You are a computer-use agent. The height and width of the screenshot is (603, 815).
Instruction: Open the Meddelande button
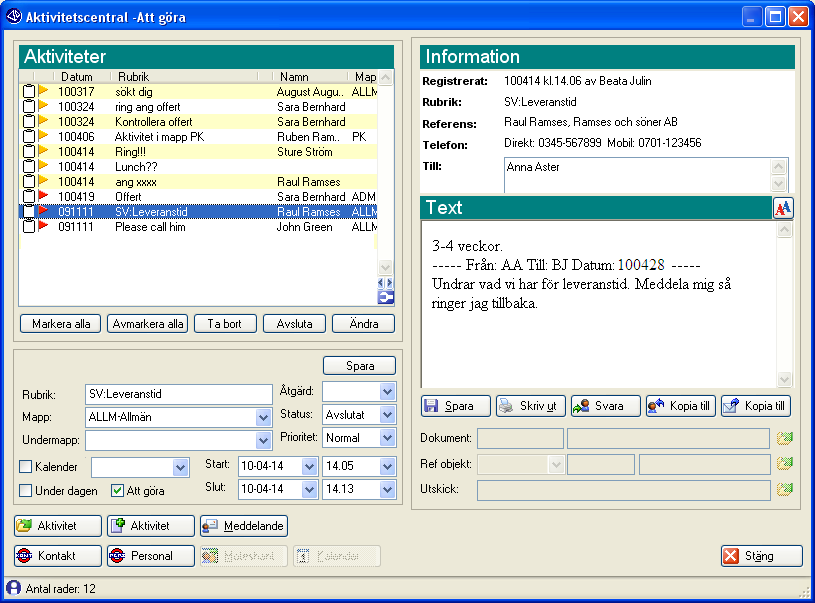(244, 526)
